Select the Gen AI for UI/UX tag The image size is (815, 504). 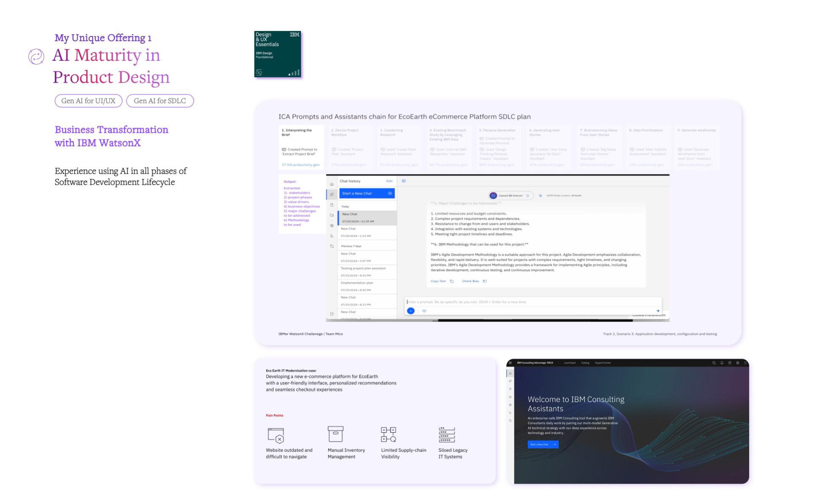(88, 101)
